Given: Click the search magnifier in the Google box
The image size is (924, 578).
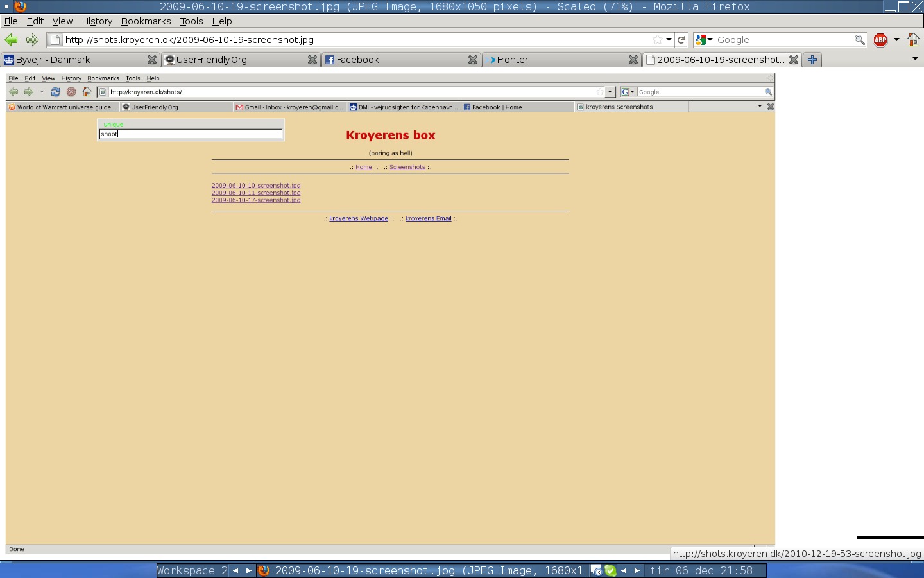Looking at the screenshot, I should click(859, 40).
